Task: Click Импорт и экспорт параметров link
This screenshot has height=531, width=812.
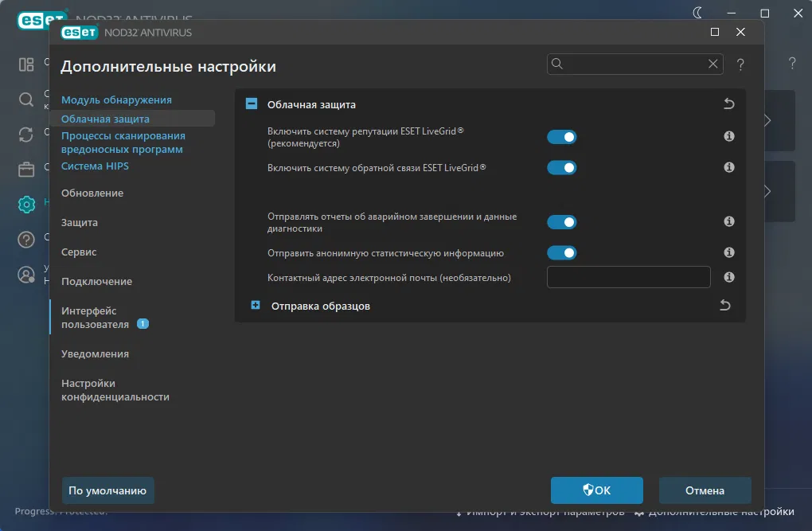Action: (x=540, y=513)
